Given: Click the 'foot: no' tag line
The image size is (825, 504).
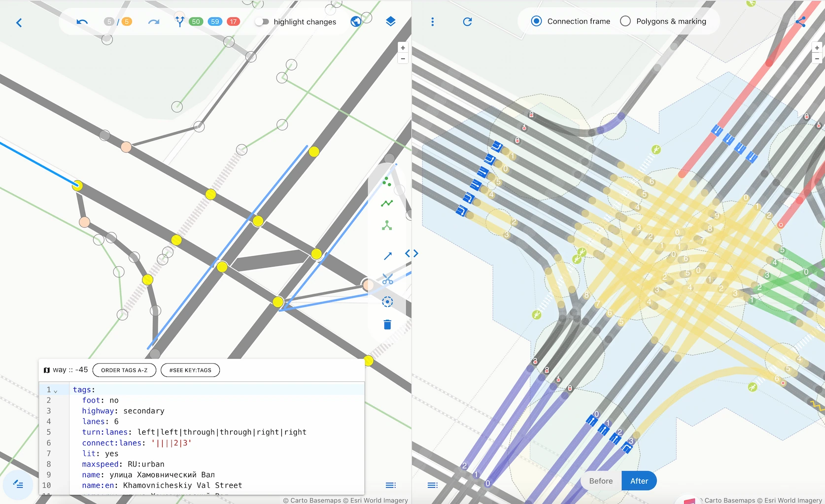Looking at the screenshot, I should [x=101, y=400].
